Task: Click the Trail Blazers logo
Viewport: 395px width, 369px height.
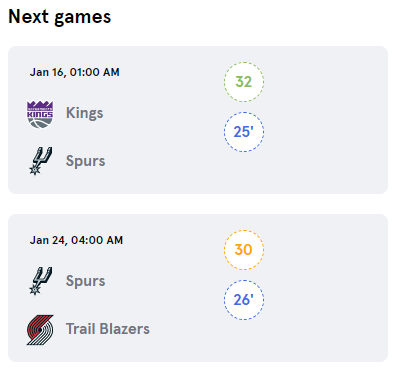Action: pos(40,330)
